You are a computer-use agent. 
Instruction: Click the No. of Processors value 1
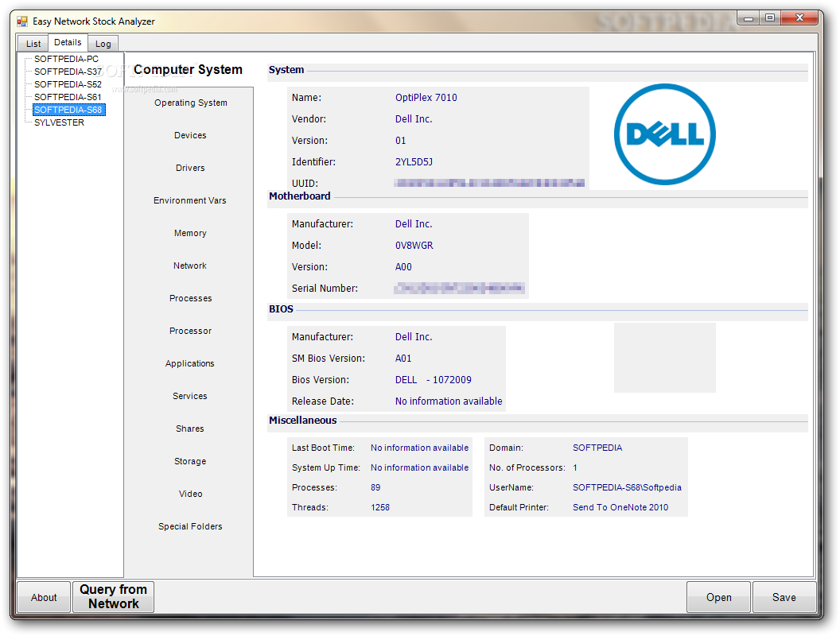pos(575,467)
